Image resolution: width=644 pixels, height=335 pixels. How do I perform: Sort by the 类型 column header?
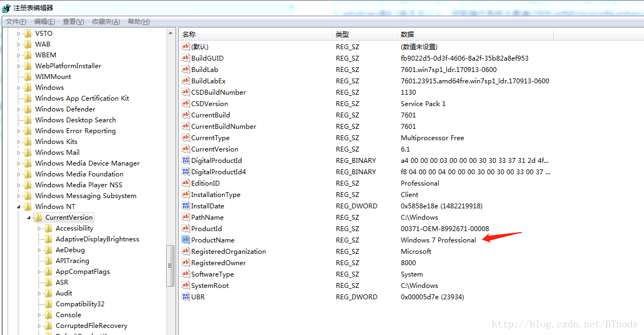(x=365, y=35)
